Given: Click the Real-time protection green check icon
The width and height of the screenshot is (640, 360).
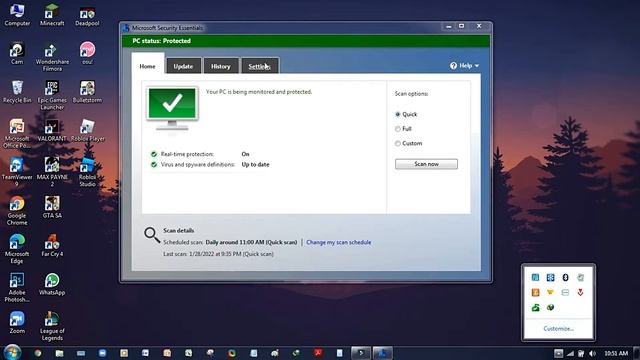Looking at the screenshot, I should (x=154, y=154).
